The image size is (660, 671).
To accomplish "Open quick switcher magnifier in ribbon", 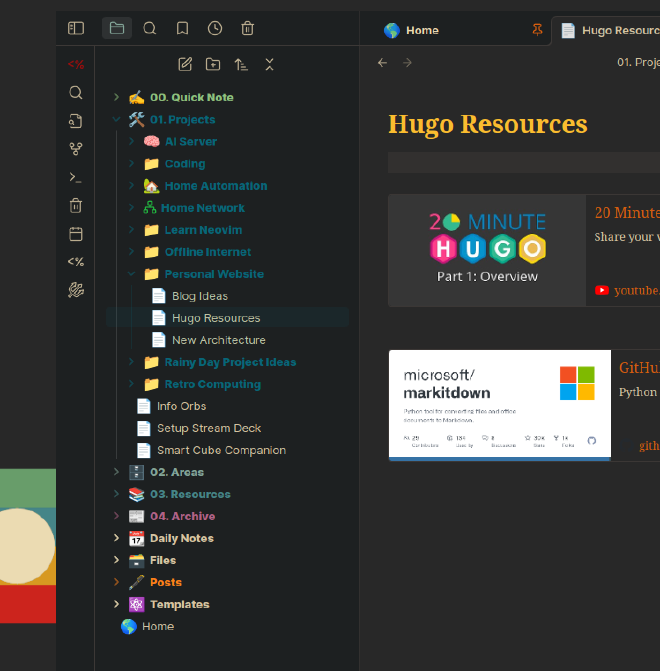I will point(76,92).
